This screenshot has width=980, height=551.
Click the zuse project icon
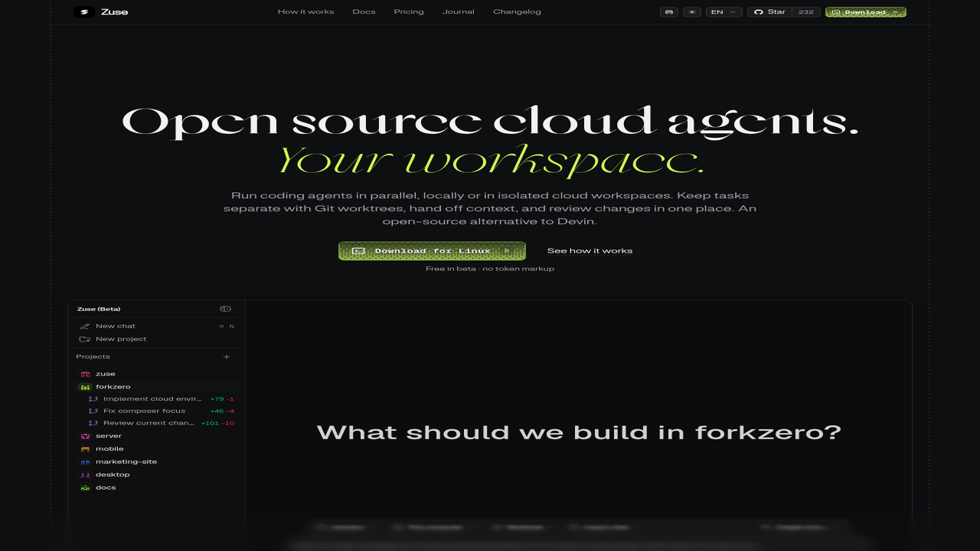coord(85,374)
